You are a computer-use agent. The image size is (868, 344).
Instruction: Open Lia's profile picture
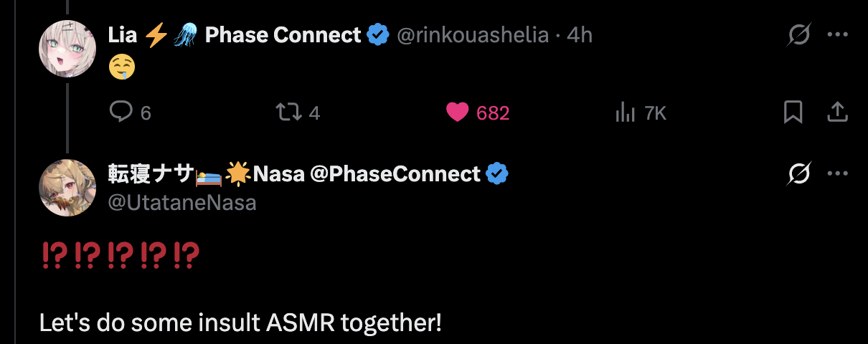point(67,49)
